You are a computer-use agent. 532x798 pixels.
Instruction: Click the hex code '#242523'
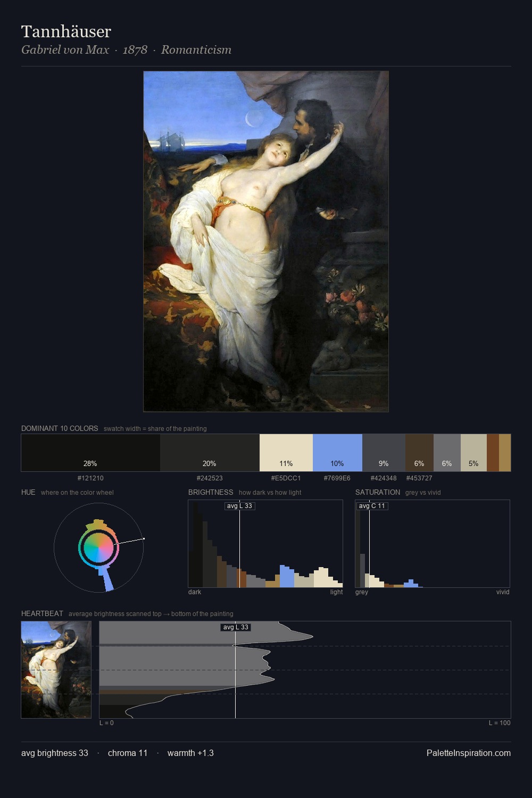click(x=210, y=478)
